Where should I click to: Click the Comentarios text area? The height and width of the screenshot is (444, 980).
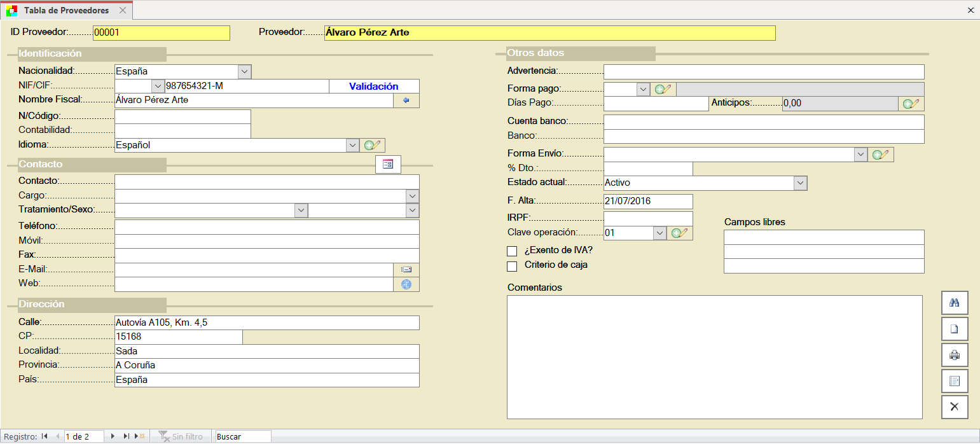[714, 357]
